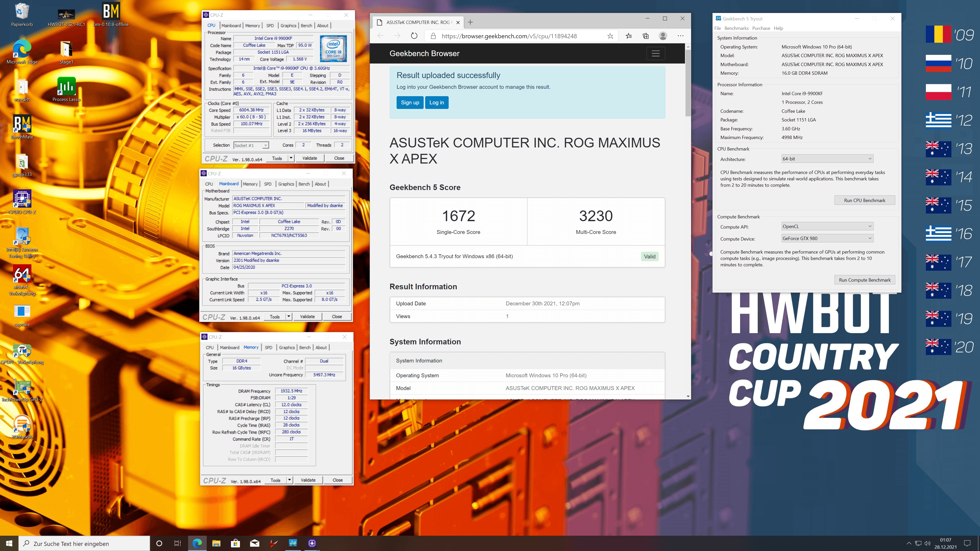Click the Windows search box
This screenshot has width=980, height=551.
coord(84,543)
